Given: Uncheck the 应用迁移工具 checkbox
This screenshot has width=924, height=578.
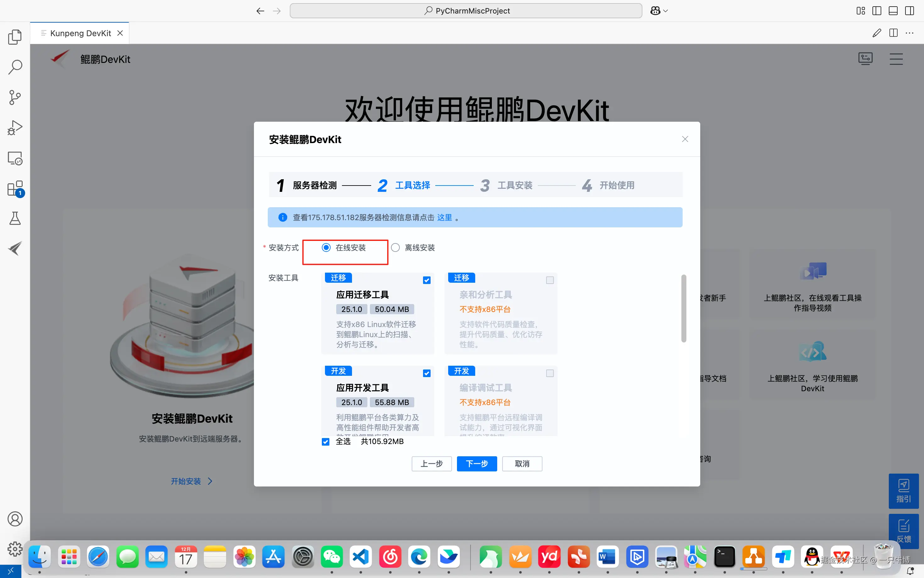Looking at the screenshot, I should tap(427, 280).
